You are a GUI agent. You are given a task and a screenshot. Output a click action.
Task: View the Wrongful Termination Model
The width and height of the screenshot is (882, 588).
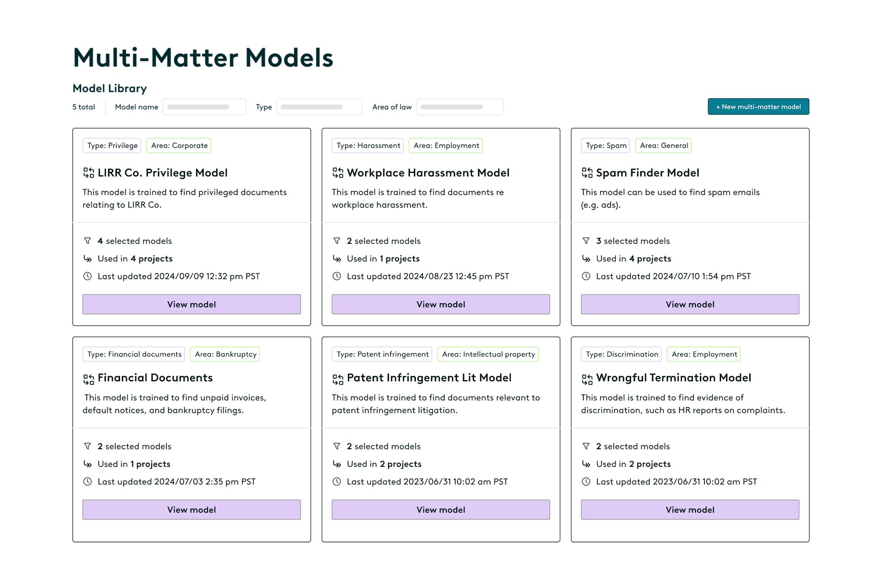pos(690,510)
